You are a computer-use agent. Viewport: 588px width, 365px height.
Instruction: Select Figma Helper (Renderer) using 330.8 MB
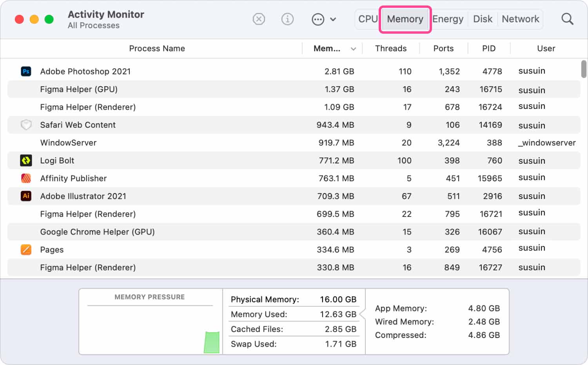click(88, 267)
